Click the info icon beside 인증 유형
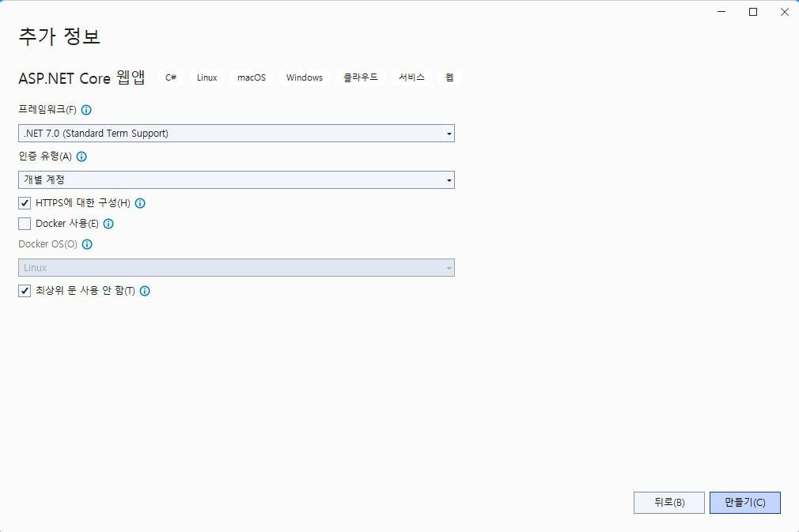The width and height of the screenshot is (799, 532). pos(81,157)
